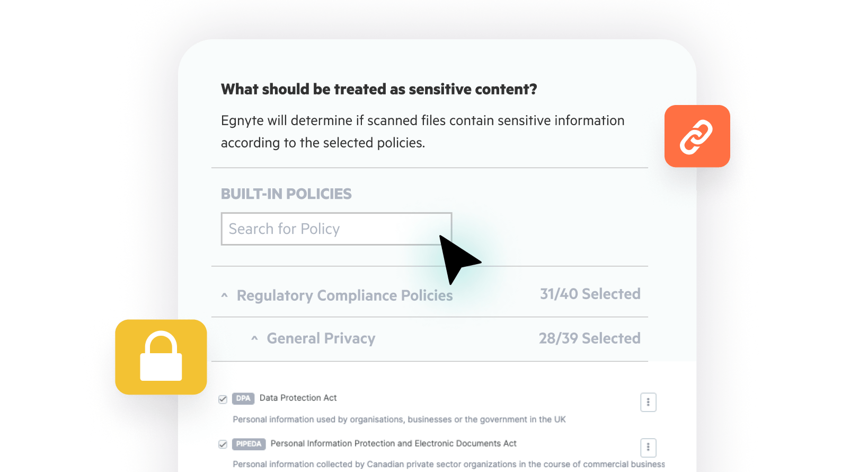Click the Data Protection Act description text
This screenshot has height=472, width=868.
click(400, 419)
